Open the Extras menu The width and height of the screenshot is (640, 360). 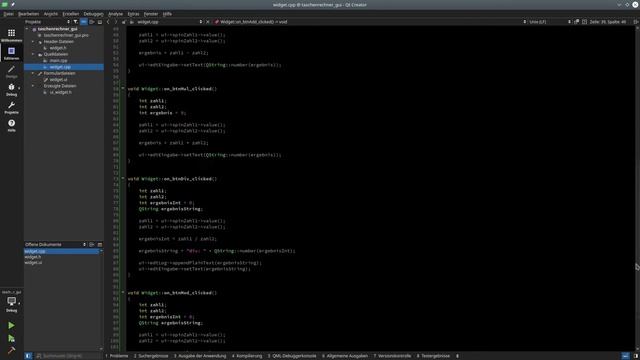click(133, 14)
